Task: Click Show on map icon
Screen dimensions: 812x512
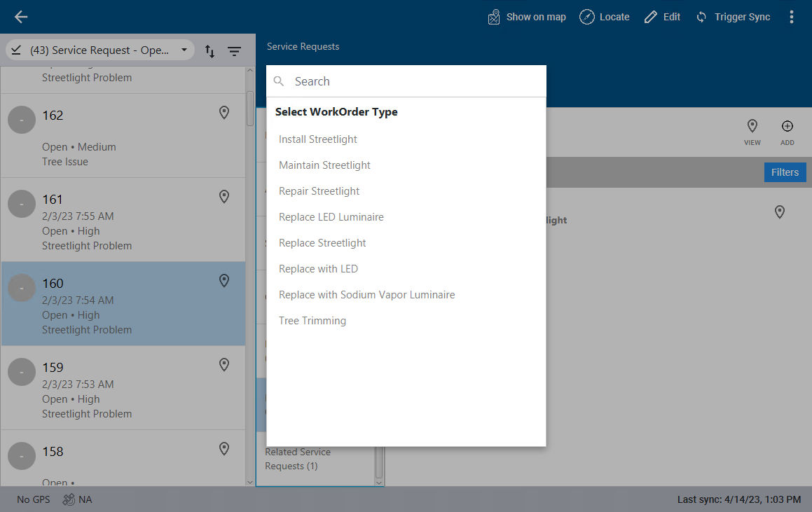Action: (x=495, y=17)
